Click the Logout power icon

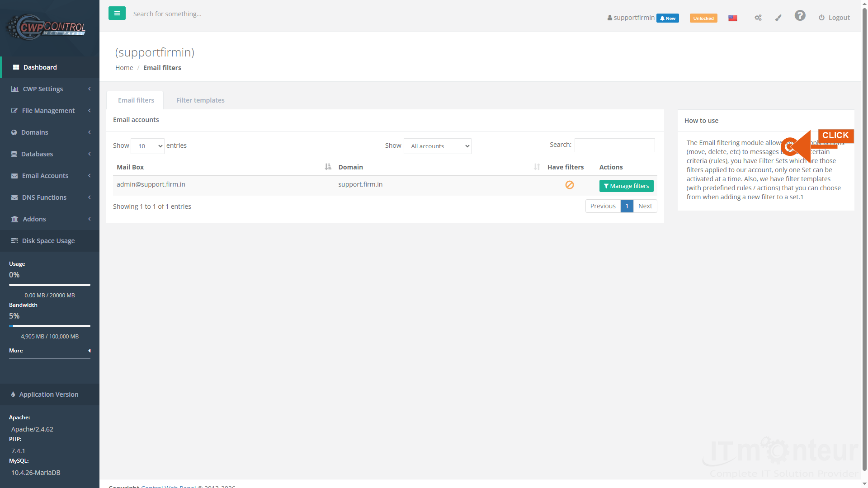point(821,18)
